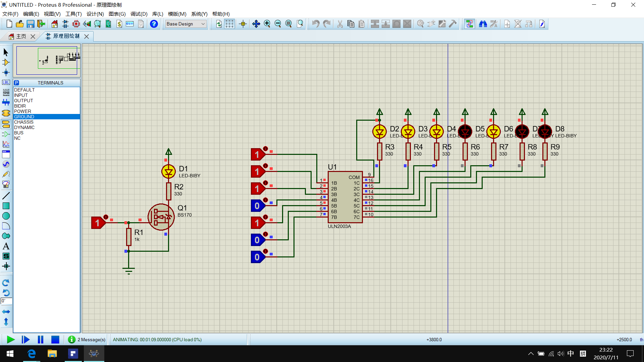Open Project Notes document icon
The width and height of the screenshot is (644, 362).
point(141,24)
